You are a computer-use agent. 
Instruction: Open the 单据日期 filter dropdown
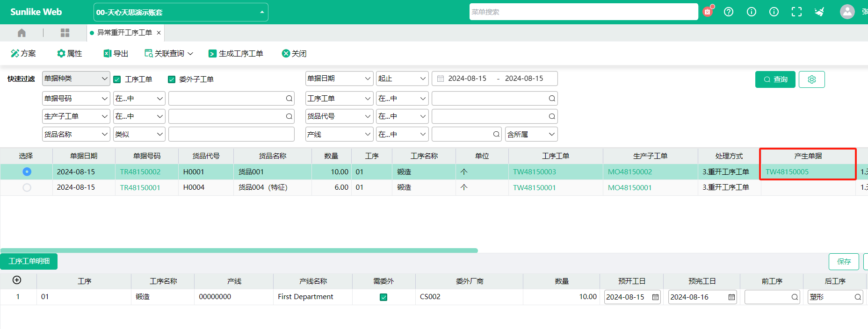[x=339, y=79]
